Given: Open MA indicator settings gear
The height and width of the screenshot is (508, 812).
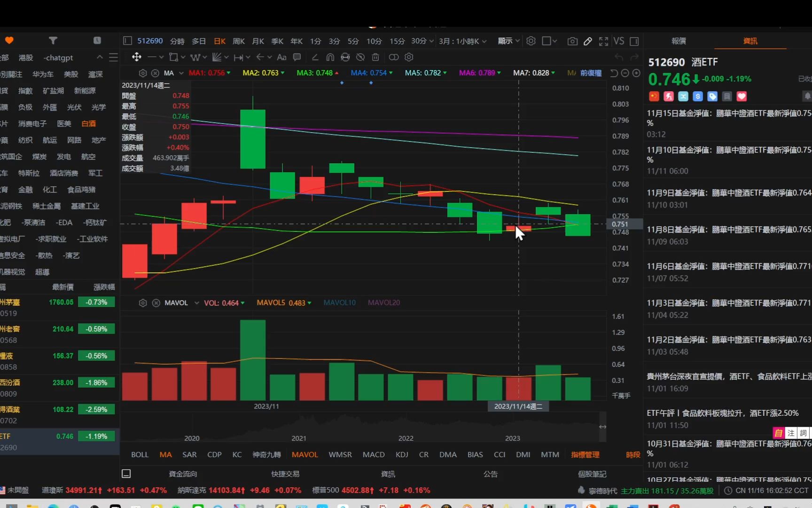Looking at the screenshot, I should (x=143, y=73).
